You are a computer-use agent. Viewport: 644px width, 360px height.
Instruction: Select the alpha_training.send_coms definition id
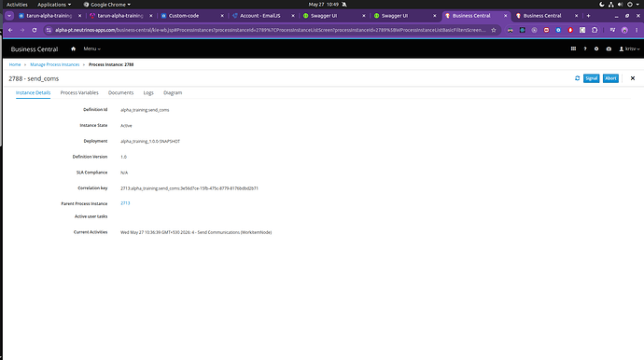tap(145, 110)
